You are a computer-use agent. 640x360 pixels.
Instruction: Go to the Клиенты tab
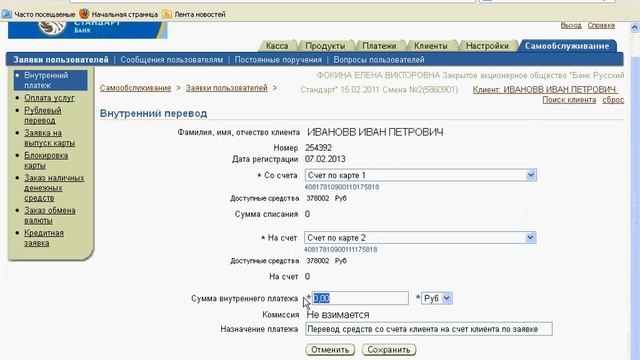[x=431, y=46]
